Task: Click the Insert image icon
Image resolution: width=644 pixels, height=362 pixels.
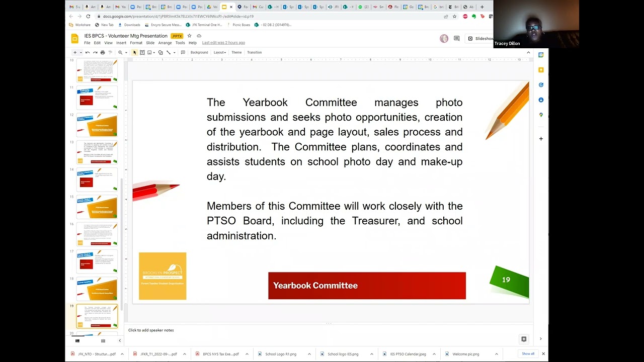Action: pyautogui.click(x=149, y=52)
